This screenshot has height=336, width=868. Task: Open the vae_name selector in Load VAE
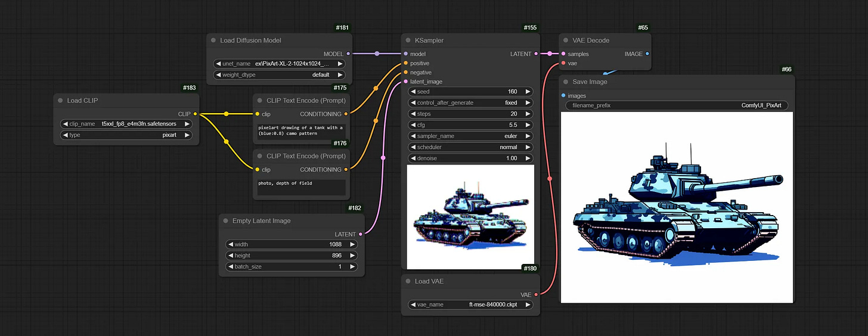471,304
